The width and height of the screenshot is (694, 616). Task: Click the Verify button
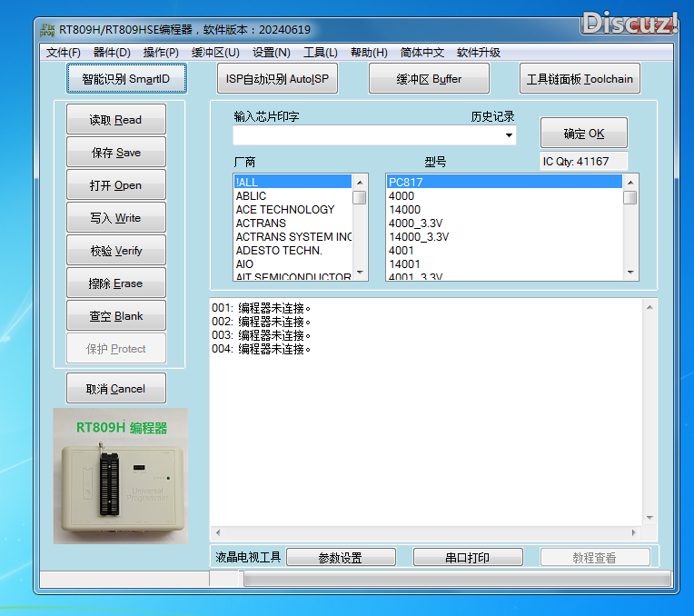[116, 251]
